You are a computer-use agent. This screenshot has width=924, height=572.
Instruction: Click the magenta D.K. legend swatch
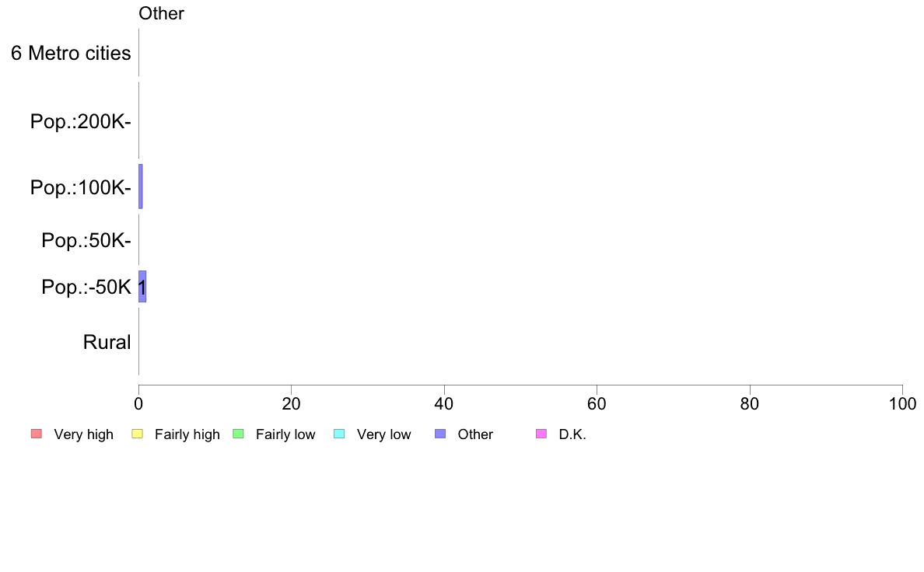click(x=541, y=434)
